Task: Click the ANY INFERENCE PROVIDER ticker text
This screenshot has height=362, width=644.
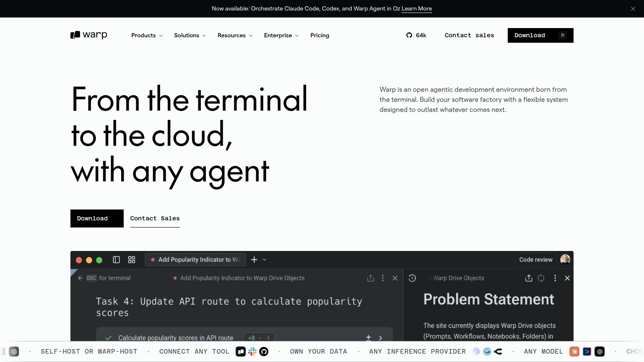Action: tap(418, 352)
